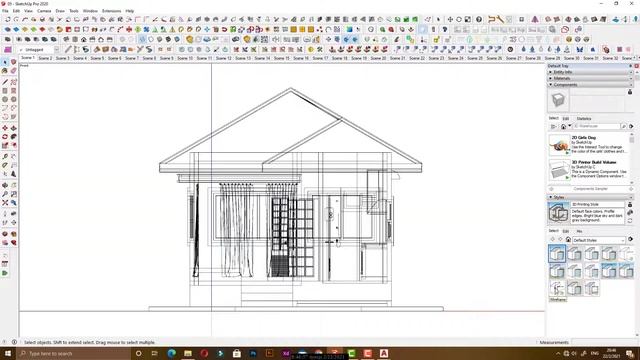Open the Draw menu
This screenshot has height=360, width=640.
pos(60,11)
